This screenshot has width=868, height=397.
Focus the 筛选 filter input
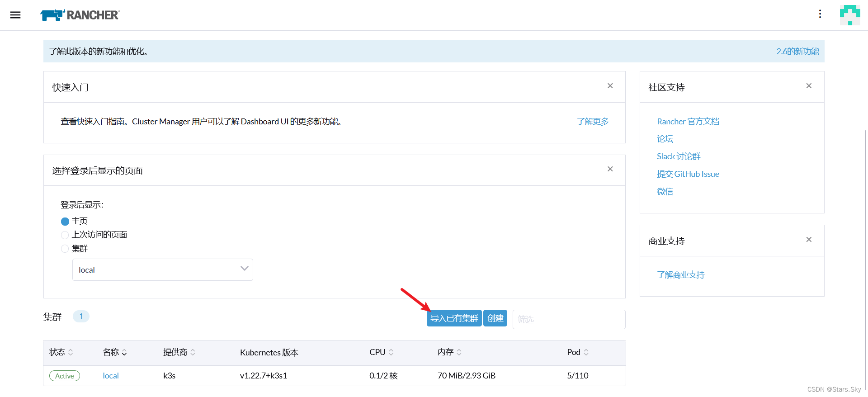[569, 319]
